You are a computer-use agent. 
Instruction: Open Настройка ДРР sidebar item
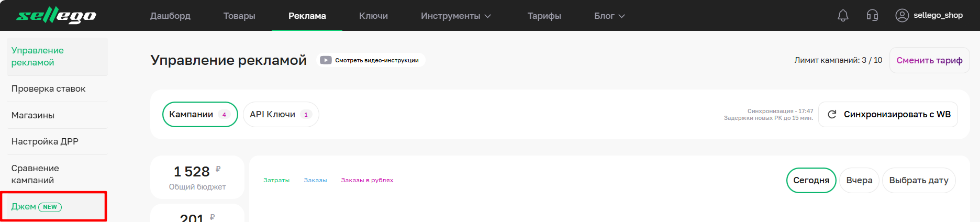[57, 141]
